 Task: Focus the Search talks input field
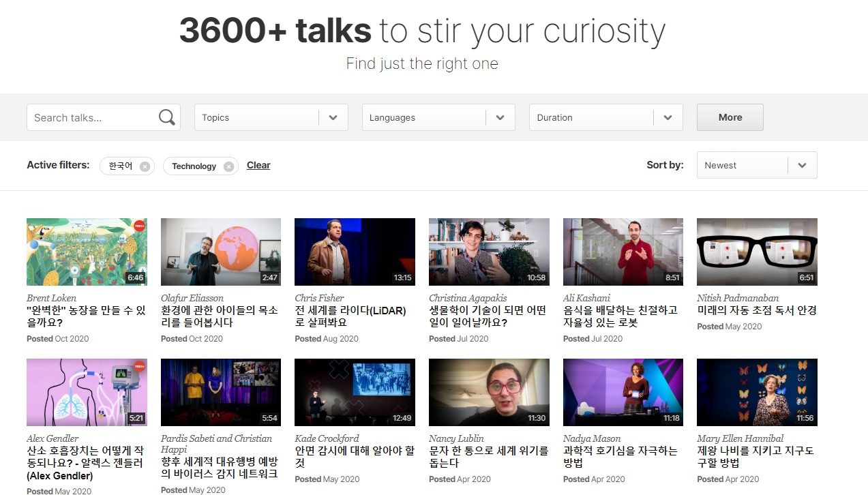[92, 117]
